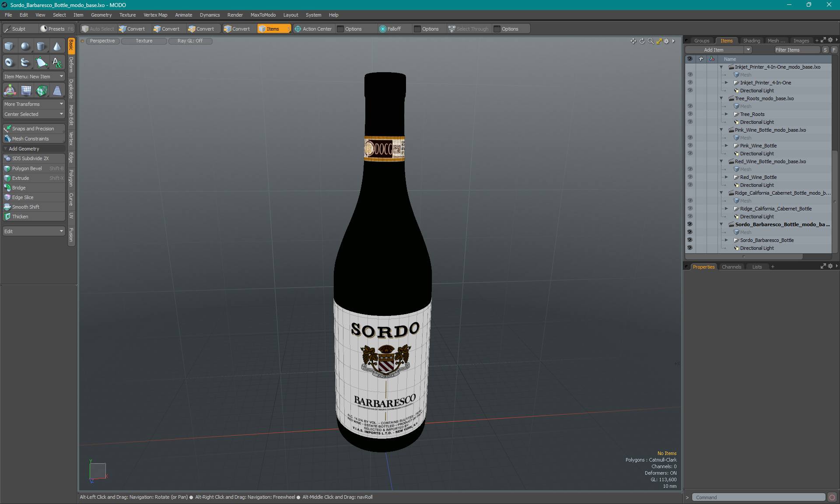Click the grid-mesh deform tool icon

26,91
